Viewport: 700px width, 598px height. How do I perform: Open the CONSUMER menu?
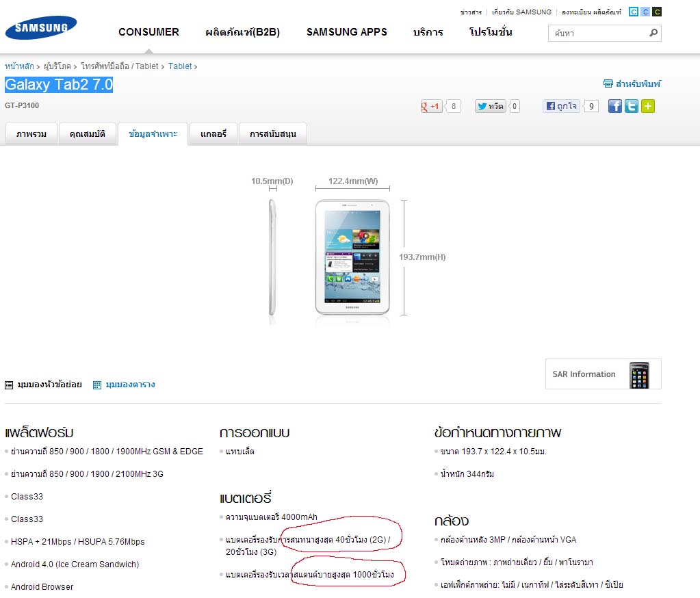(148, 32)
